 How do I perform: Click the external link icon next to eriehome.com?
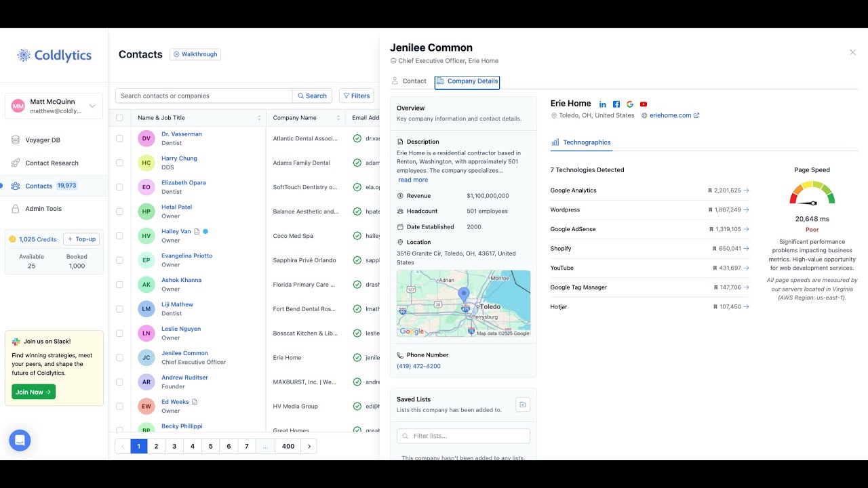pos(696,115)
